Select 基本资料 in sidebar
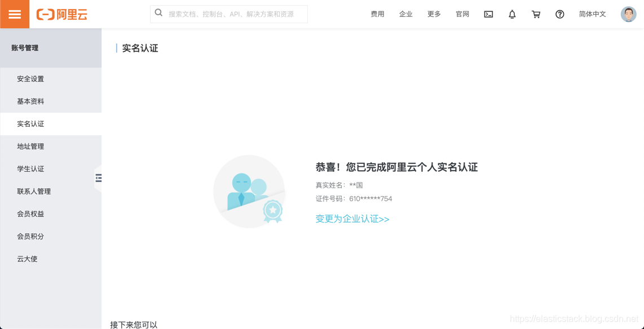Viewport: 644px width, 329px height. (51, 101)
